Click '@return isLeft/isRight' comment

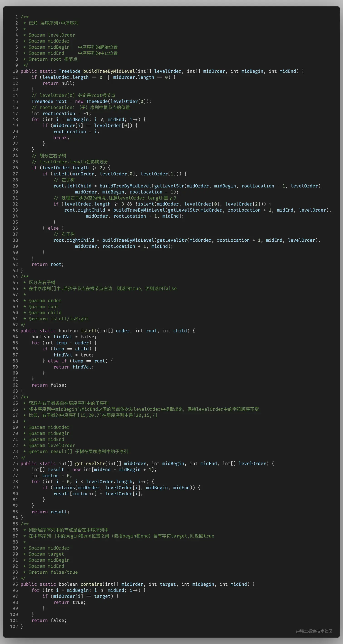coord(59,319)
